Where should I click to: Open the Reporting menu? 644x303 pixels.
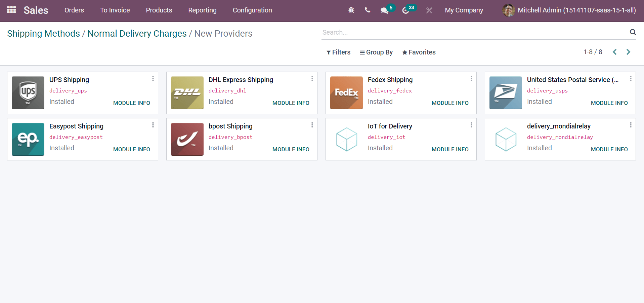click(202, 10)
